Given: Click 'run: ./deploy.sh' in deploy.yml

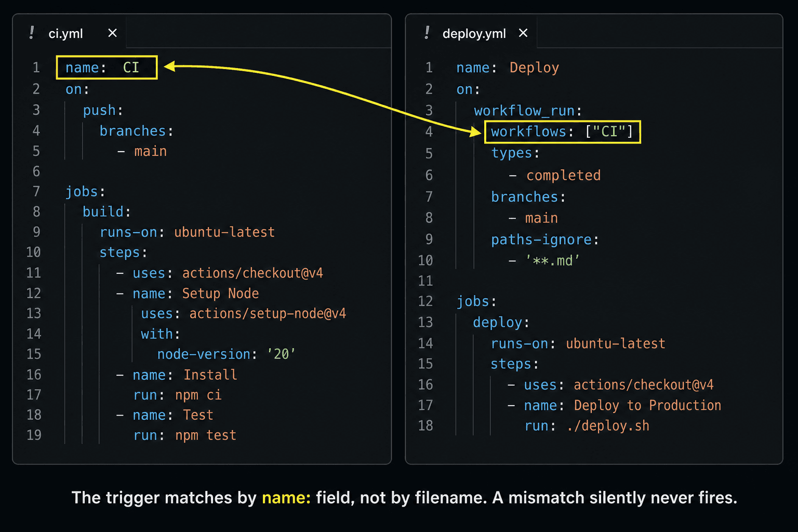Looking at the screenshot, I should pyautogui.click(x=587, y=425).
